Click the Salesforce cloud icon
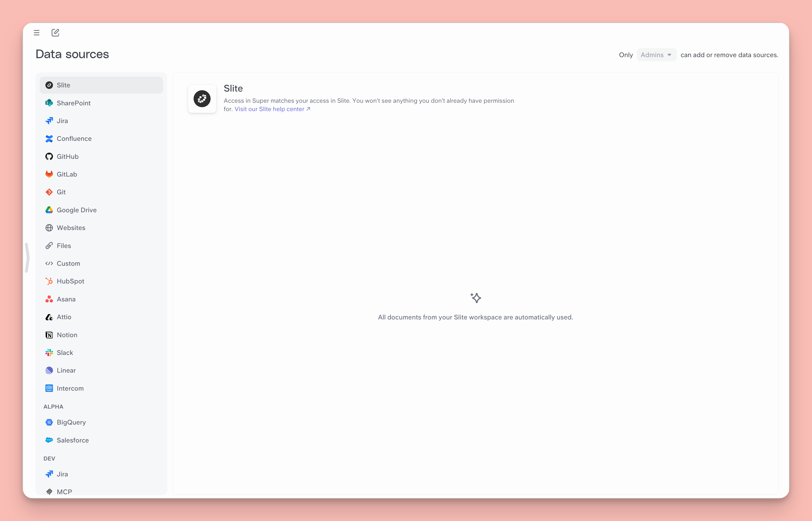The width and height of the screenshot is (812, 521). (x=49, y=440)
